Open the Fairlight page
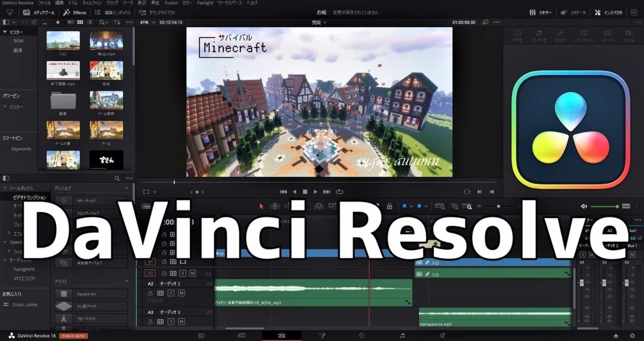 pyautogui.click(x=402, y=336)
